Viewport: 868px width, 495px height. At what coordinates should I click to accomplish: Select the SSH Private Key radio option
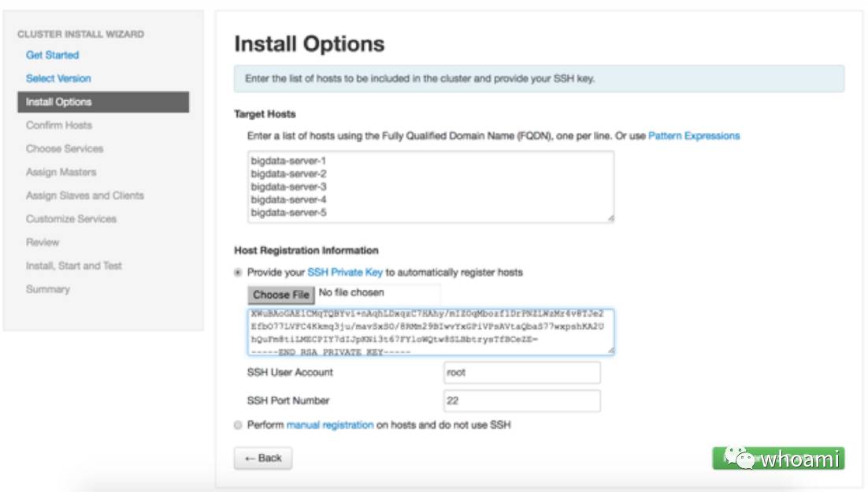(x=239, y=273)
